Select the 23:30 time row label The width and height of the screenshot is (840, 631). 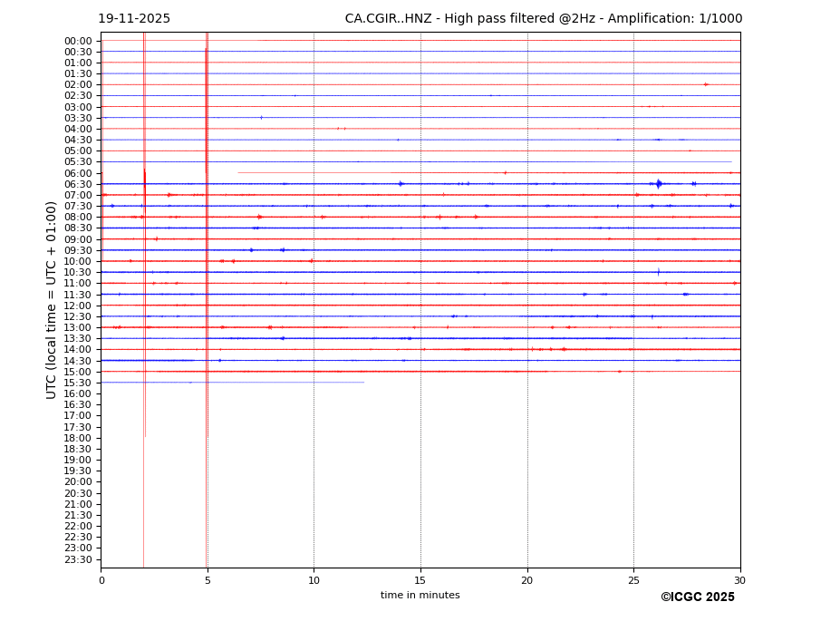coord(78,559)
